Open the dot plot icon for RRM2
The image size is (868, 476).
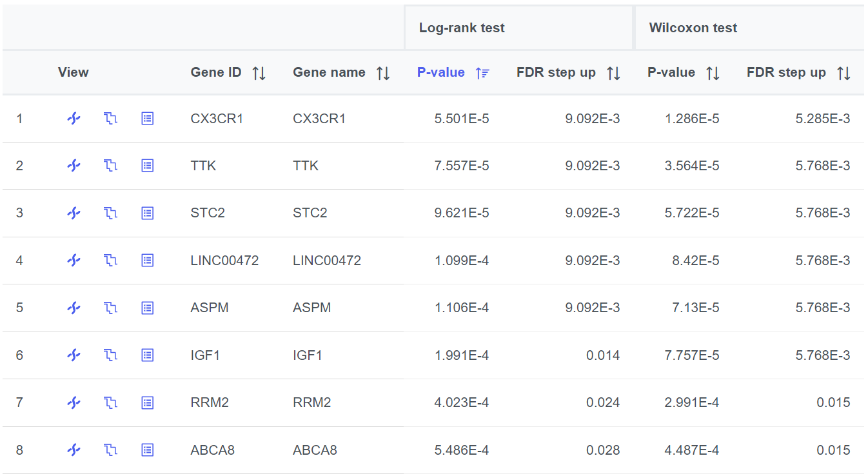click(x=74, y=402)
